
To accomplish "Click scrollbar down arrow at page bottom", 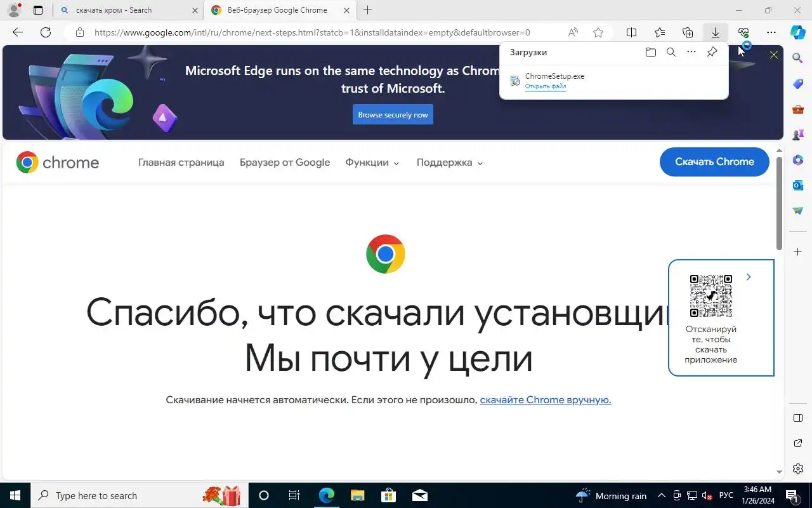I will coord(780,472).
